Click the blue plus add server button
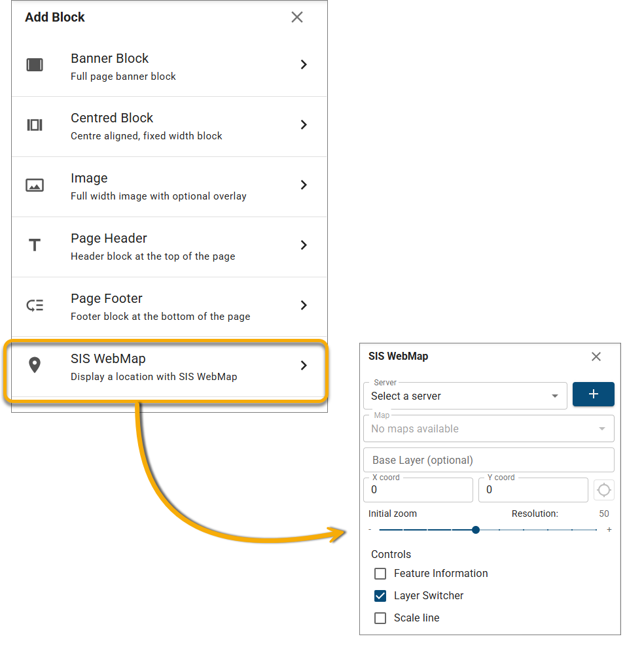 point(593,394)
